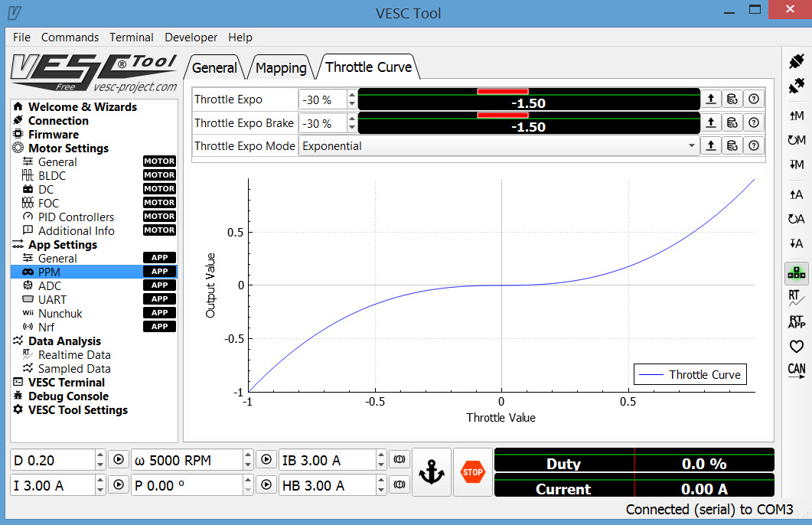Read current value for Throttle Expo Mode
The height and width of the screenshot is (525, 812).
click(x=711, y=146)
